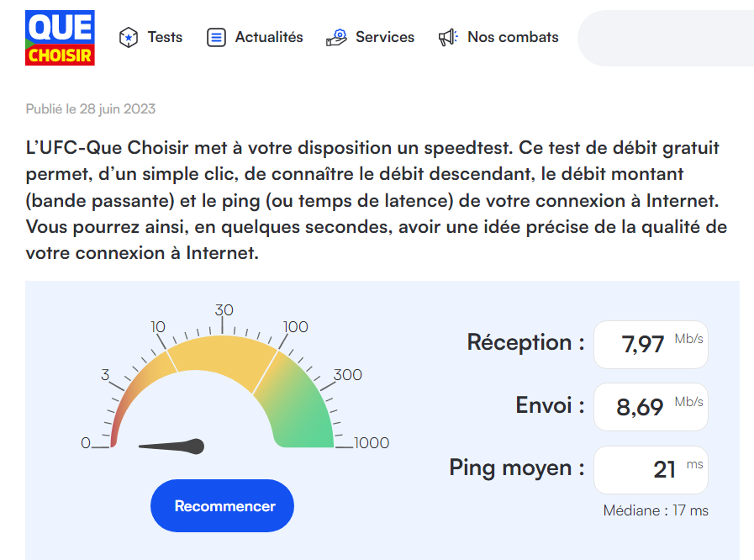The width and height of the screenshot is (754, 560).
Task: Click the QUE CHOISIR logo
Action: (x=60, y=37)
